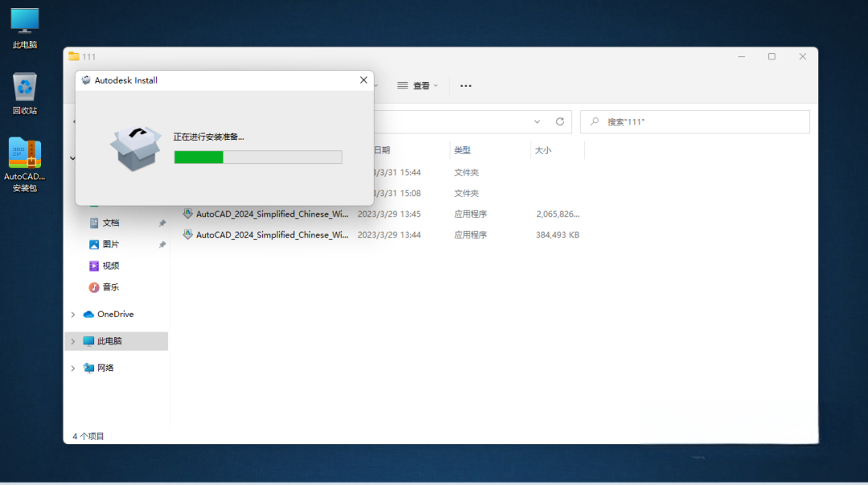Screen dimensions: 868x485
Task: Select OneDrive in the navigation pane
Action: [x=116, y=314]
